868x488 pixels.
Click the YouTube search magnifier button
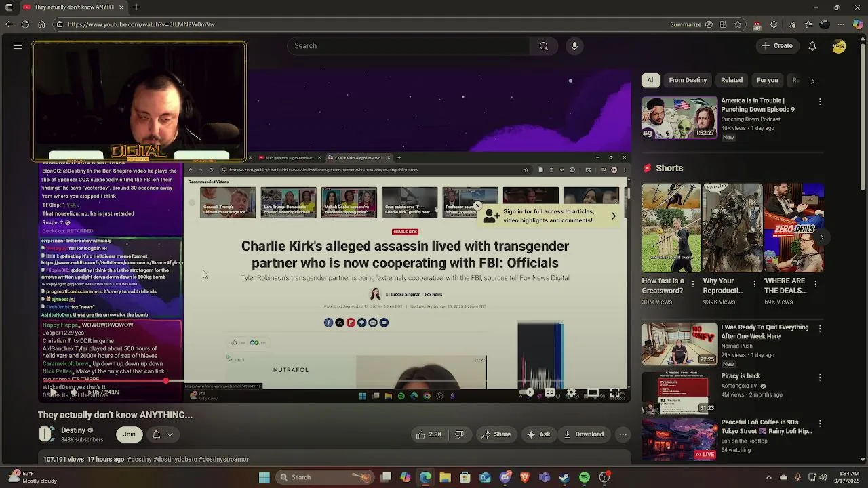tap(544, 46)
